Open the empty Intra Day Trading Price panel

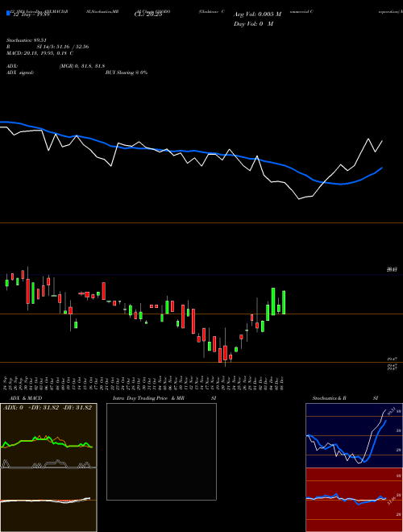(x=161, y=451)
